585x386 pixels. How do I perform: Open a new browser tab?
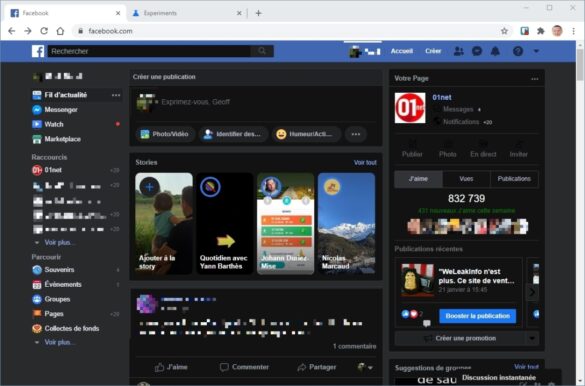pos(259,13)
